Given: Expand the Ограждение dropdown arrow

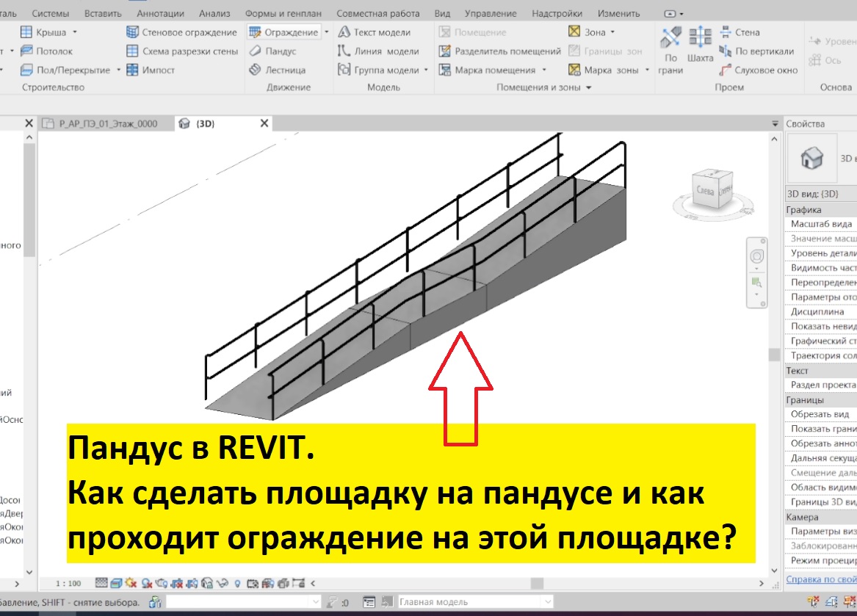Looking at the screenshot, I should [x=326, y=32].
